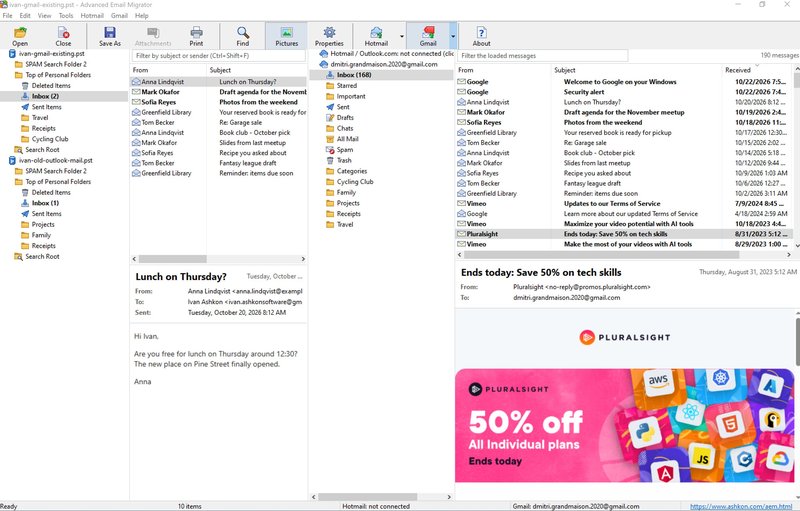The image size is (800, 511).
Task: Open the Gmail Spam folder
Action: click(345, 149)
